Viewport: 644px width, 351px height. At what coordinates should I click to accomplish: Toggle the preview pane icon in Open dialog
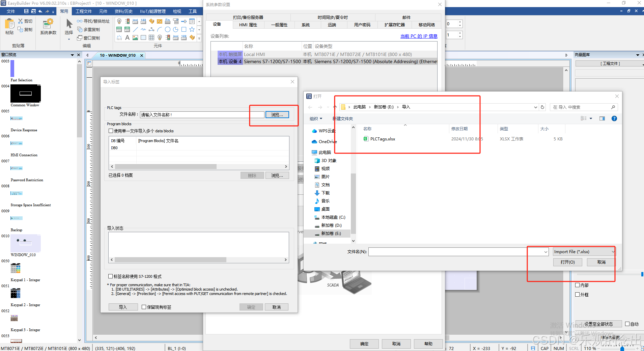[602, 118]
